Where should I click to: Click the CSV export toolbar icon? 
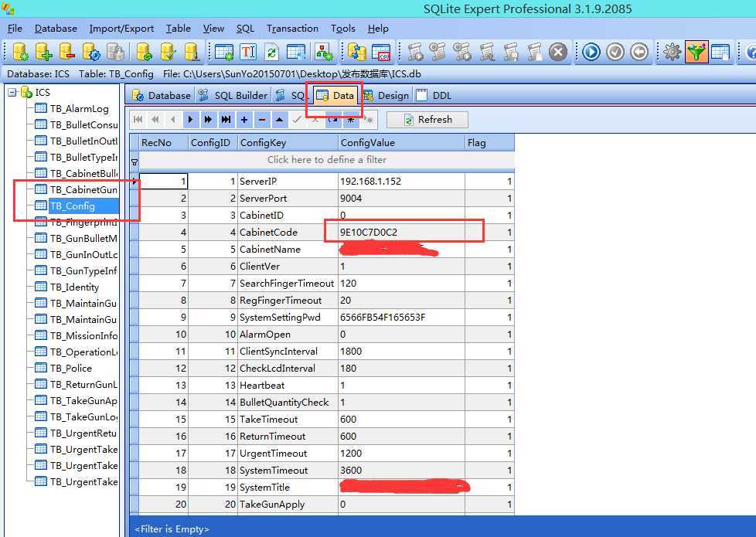tap(381, 52)
